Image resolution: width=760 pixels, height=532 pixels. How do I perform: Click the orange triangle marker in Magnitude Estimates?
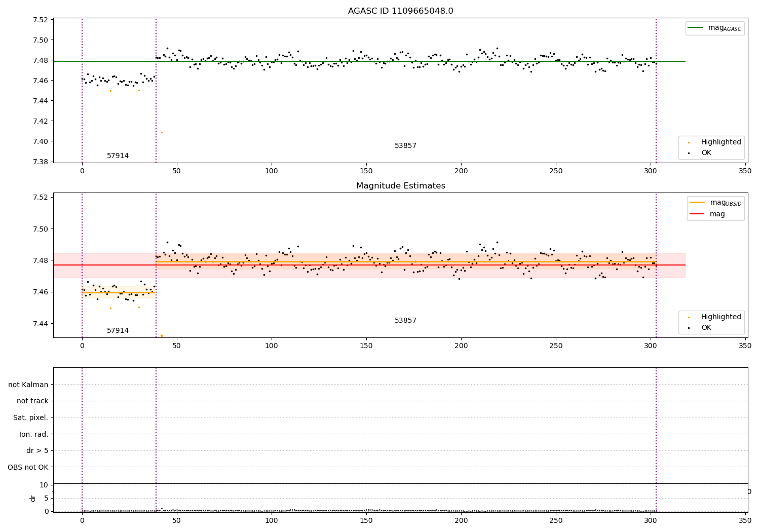click(162, 336)
